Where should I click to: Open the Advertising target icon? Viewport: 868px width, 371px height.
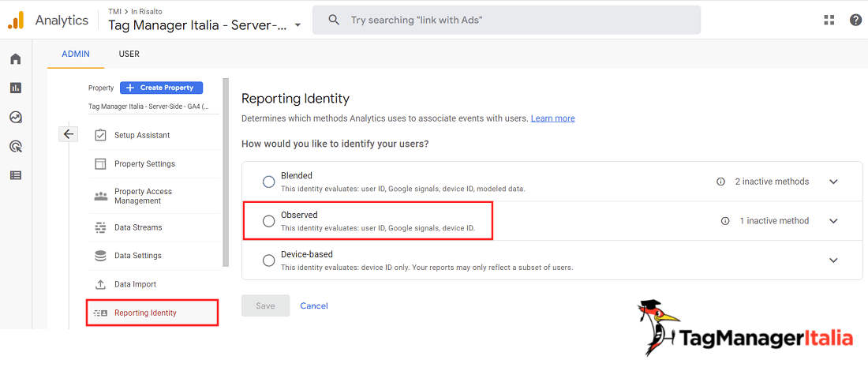(x=16, y=146)
